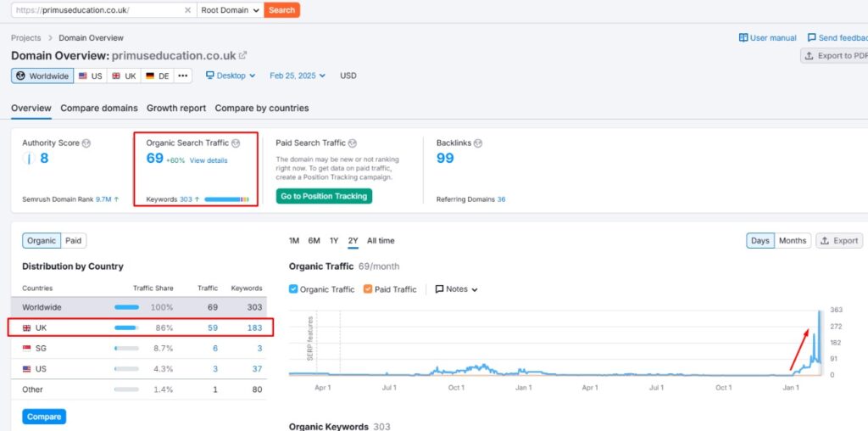Switch the distribution view to Paid

(74, 240)
